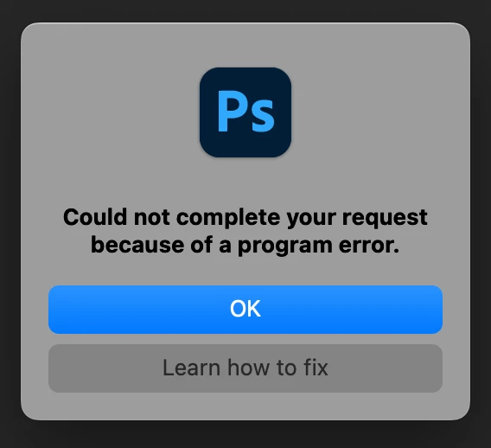
Task: Dismiss the error with the OK button
Action: click(245, 310)
